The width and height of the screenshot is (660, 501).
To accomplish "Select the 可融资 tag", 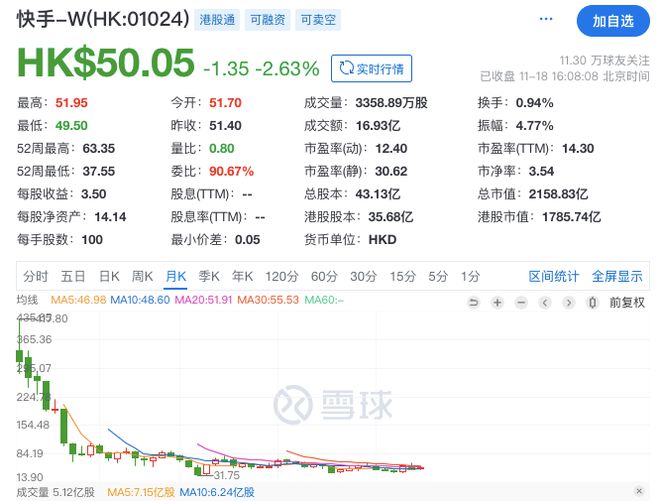I will point(267,20).
